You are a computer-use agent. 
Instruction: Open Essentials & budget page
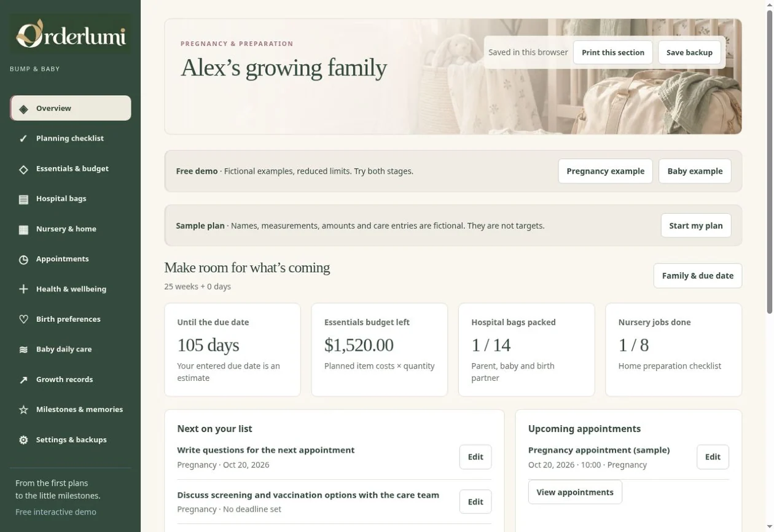70,168
